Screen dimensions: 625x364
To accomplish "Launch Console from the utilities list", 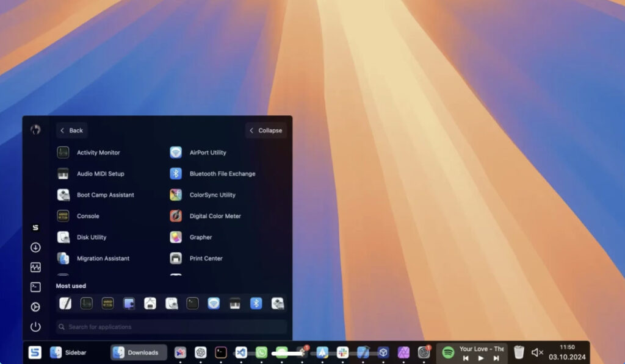I will (x=78, y=216).
